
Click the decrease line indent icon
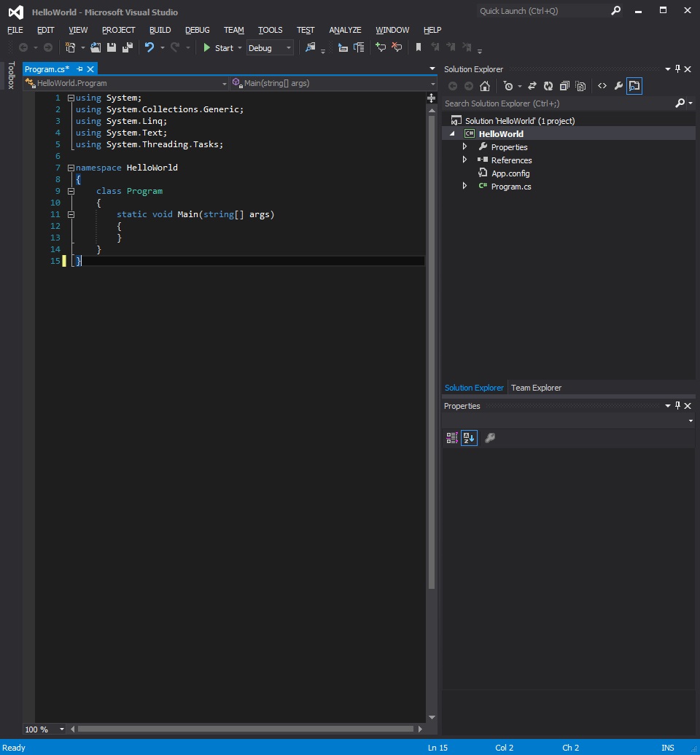point(343,47)
